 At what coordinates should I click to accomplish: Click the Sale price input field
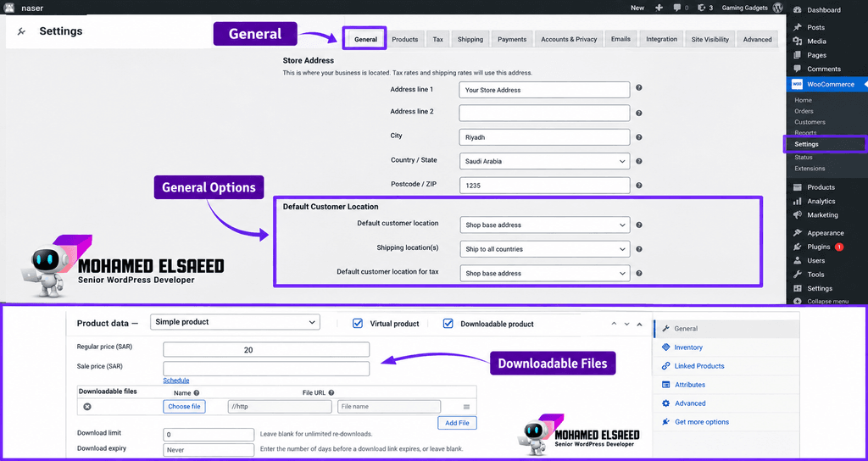click(266, 369)
